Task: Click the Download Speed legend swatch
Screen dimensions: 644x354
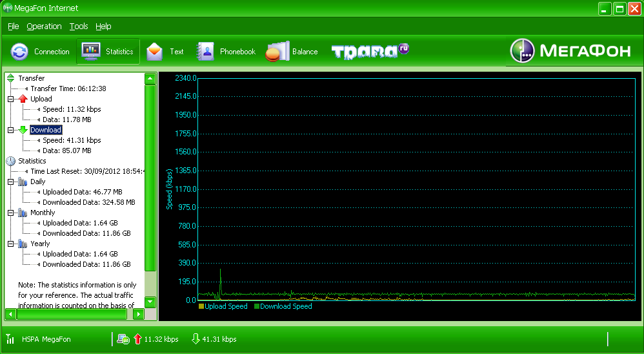Action: [257, 306]
